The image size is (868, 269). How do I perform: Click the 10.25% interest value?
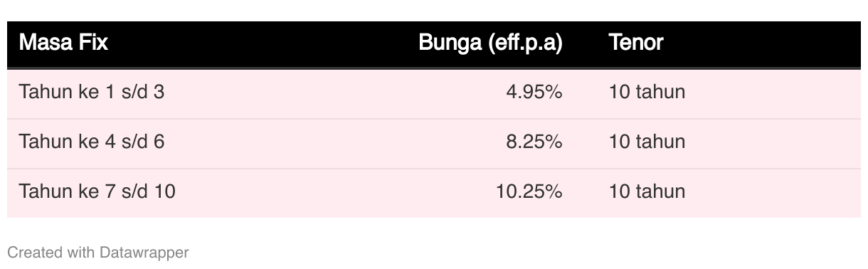529,191
